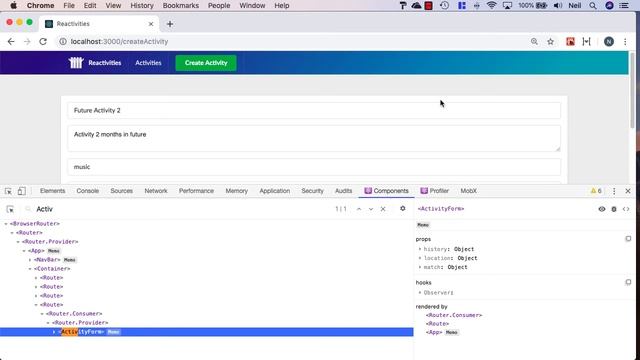Collapse the App component node

click(24, 251)
